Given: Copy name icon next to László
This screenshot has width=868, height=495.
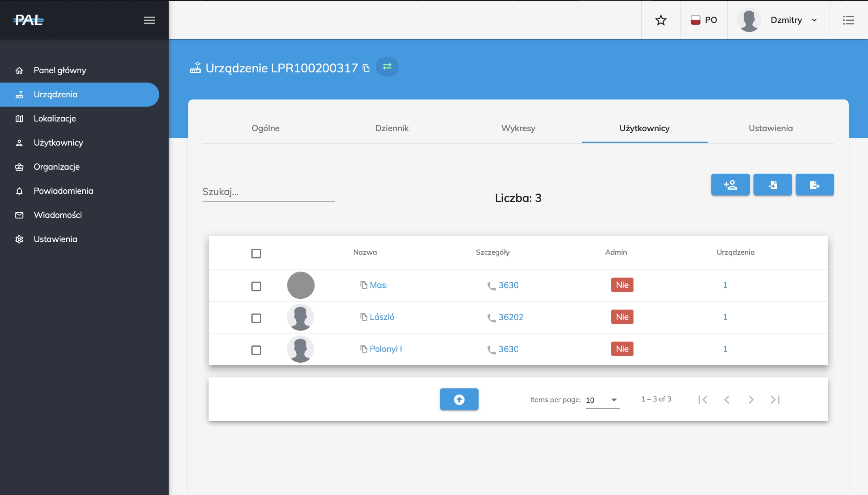Looking at the screenshot, I should pyautogui.click(x=363, y=317).
